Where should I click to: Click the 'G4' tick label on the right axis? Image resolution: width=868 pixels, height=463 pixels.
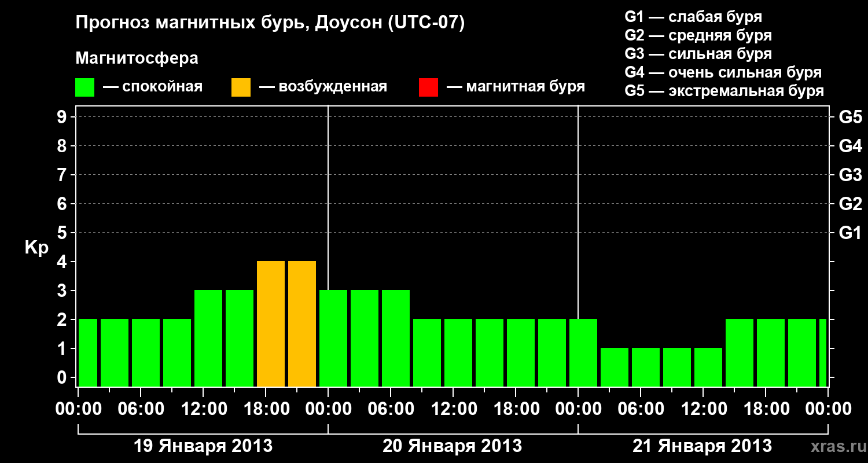(851, 146)
